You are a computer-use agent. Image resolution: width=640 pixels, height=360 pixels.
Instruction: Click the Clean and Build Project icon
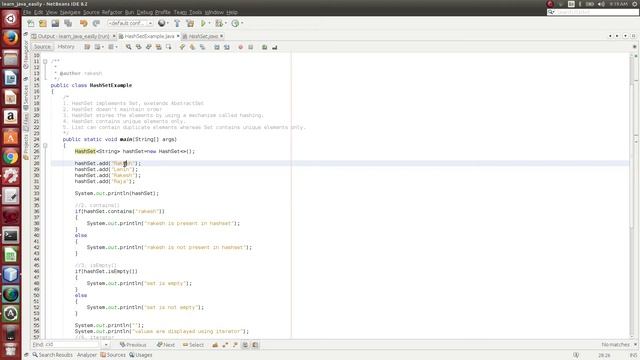pos(190,23)
